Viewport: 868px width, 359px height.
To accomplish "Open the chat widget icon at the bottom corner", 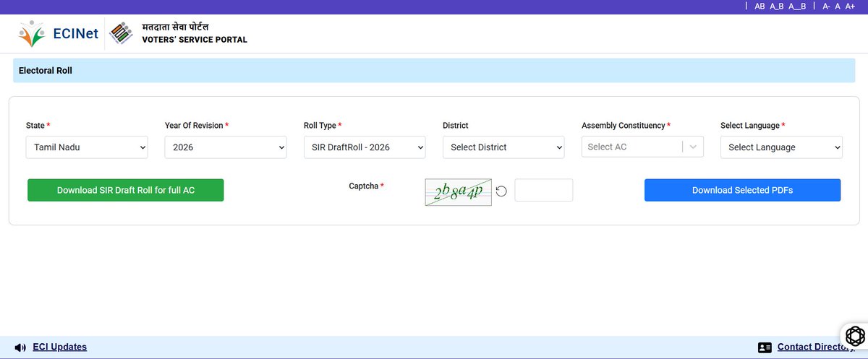I will point(855,336).
